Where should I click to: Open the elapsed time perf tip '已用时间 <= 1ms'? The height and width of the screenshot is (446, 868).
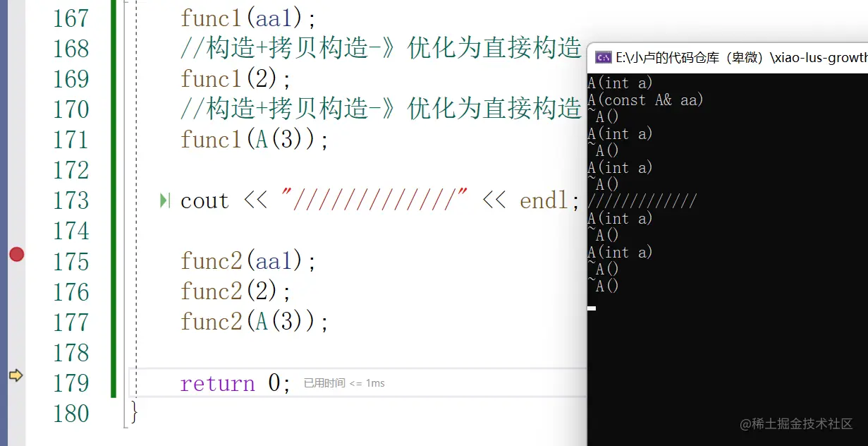tap(344, 383)
